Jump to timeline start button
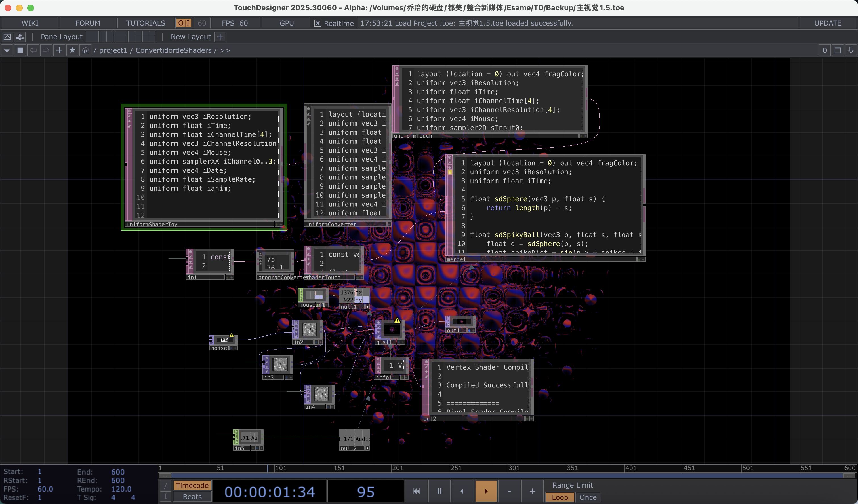 (x=416, y=491)
